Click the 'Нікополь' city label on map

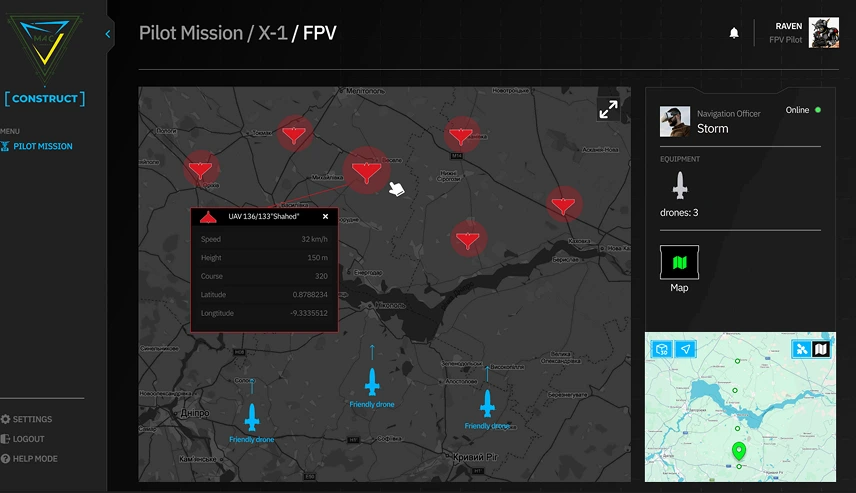[390, 305]
